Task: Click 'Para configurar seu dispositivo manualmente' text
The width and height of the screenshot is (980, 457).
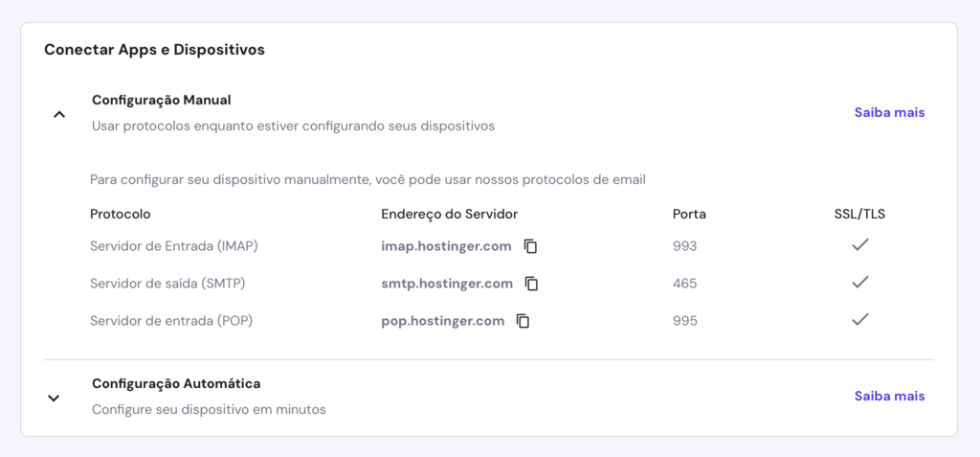Action: click(367, 180)
